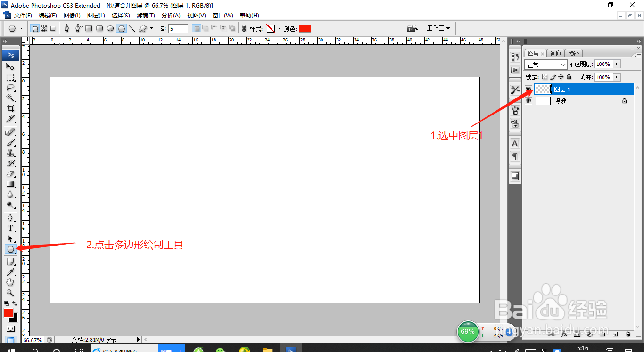644x352 pixels.
Task: Enable Fill Pixels mode
Action: pos(53,28)
